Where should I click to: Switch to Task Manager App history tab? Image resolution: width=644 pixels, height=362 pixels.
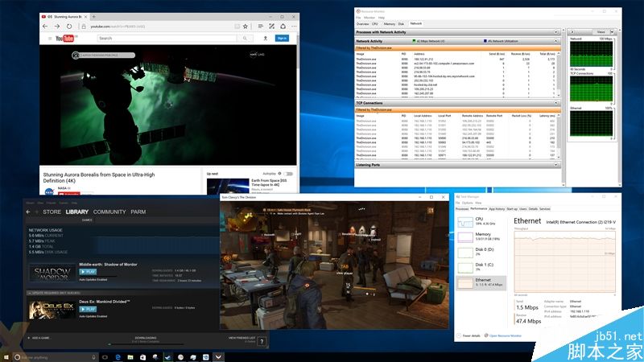497,209
